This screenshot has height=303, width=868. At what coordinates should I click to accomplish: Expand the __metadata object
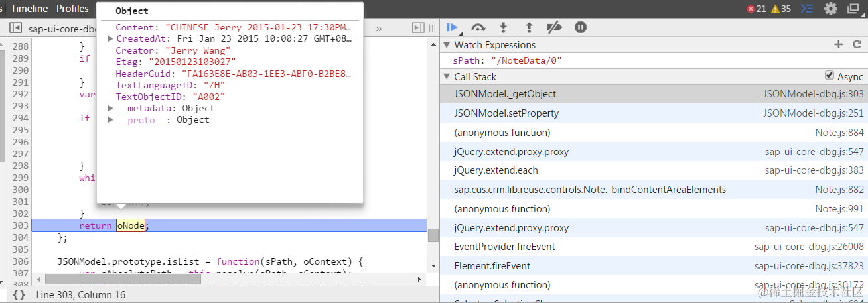coord(110,108)
